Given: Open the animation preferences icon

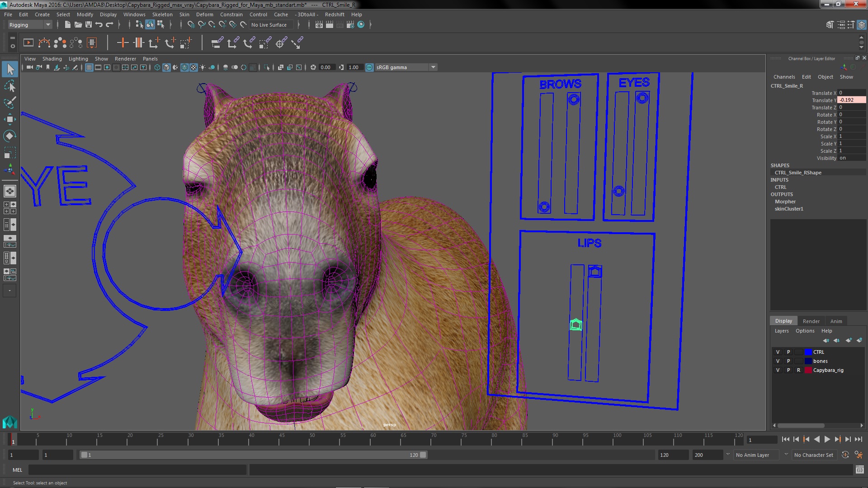Looking at the screenshot, I should [859, 455].
